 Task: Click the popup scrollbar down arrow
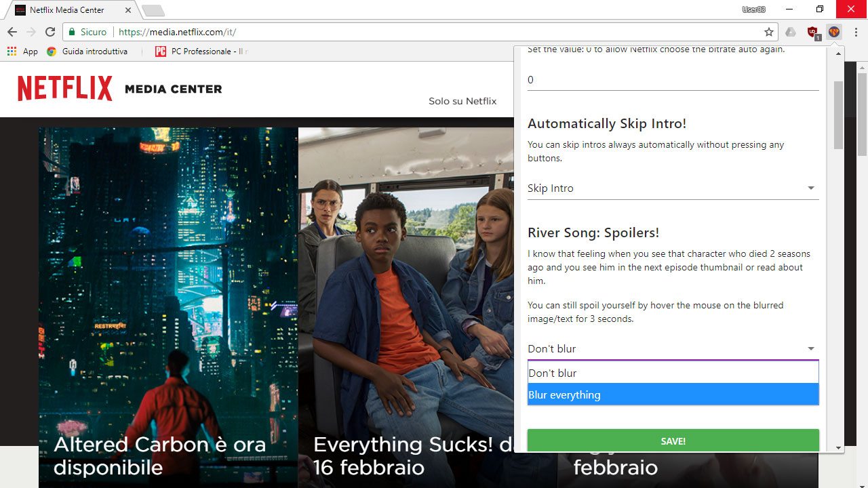[x=839, y=447]
